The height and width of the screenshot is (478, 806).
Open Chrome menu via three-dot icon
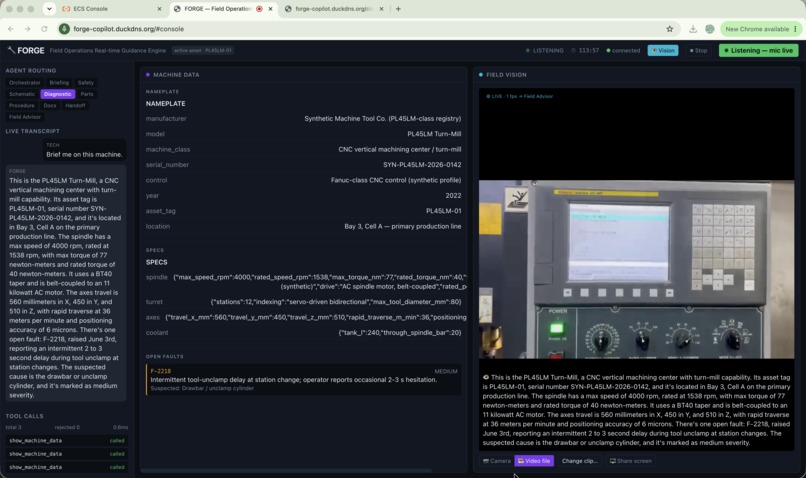tap(795, 29)
